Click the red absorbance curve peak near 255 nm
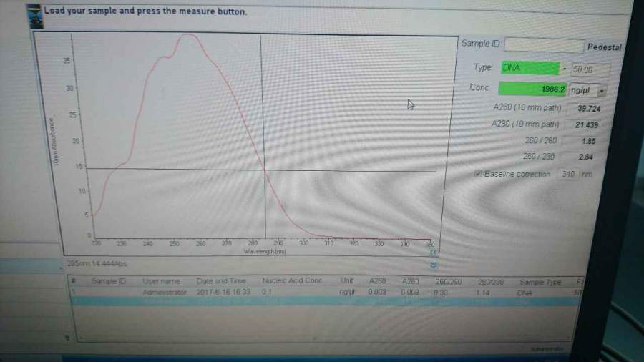The height and width of the screenshot is (362, 644). pos(187,36)
